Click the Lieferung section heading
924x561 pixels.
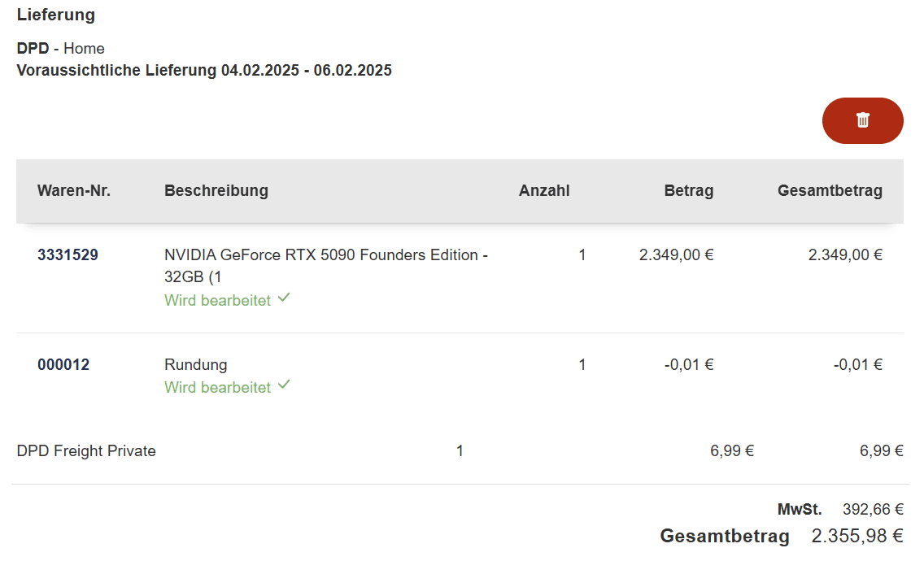[55, 15]
